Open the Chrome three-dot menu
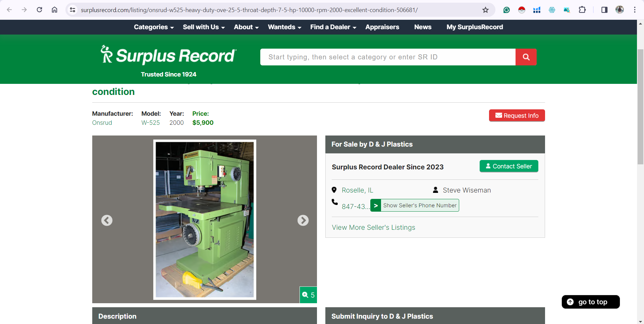This screenshot has height=324, width=644. click(x=635, y=10)
